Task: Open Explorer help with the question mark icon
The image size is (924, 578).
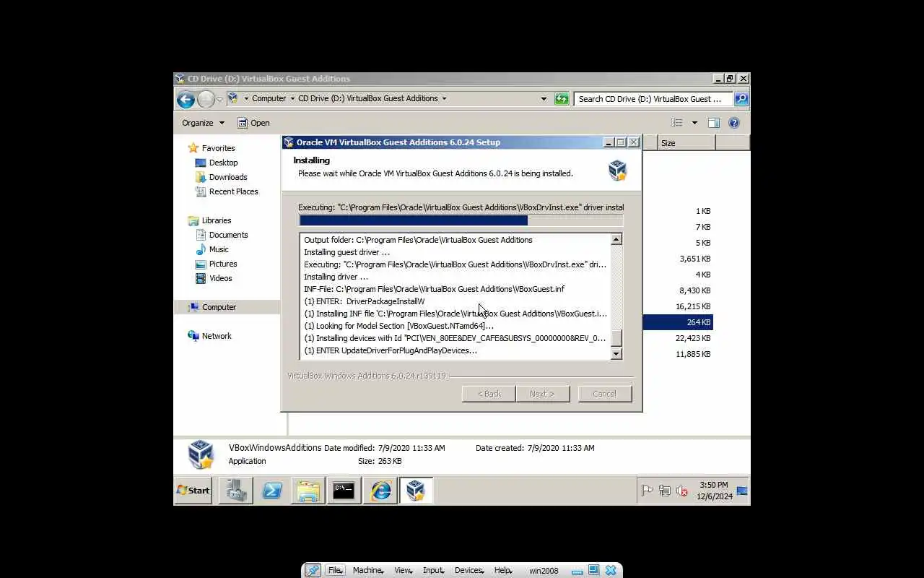Action: point(734,123)
